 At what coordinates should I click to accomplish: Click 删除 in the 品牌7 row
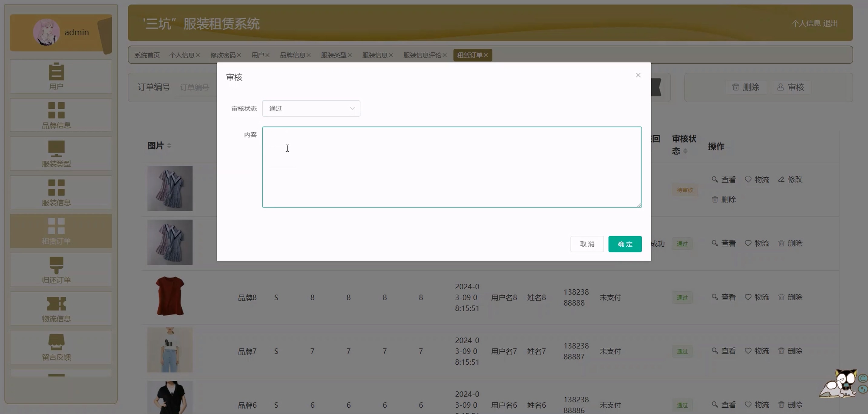point(790,351)
